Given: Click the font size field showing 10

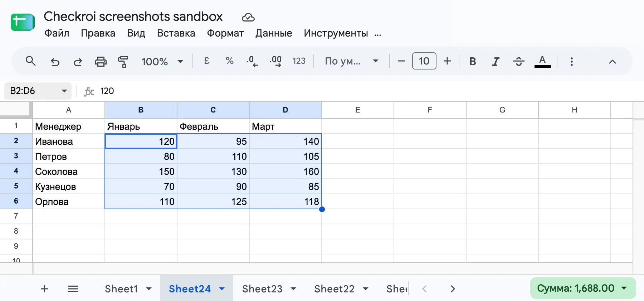Looking at the screenshot, I should coord(424,61).
